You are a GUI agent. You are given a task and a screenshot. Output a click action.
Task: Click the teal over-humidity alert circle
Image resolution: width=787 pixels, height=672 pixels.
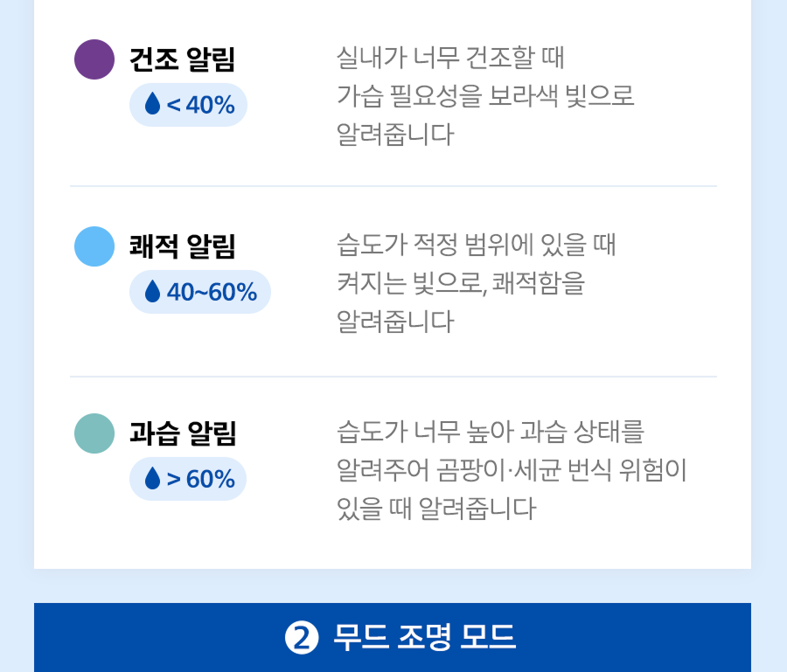click(x=94, y=433)
